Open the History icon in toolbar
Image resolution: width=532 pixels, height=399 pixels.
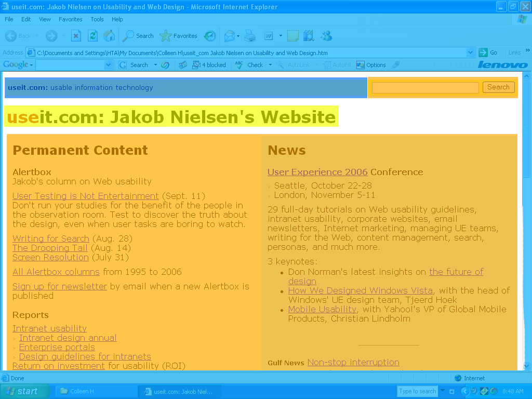210,36
